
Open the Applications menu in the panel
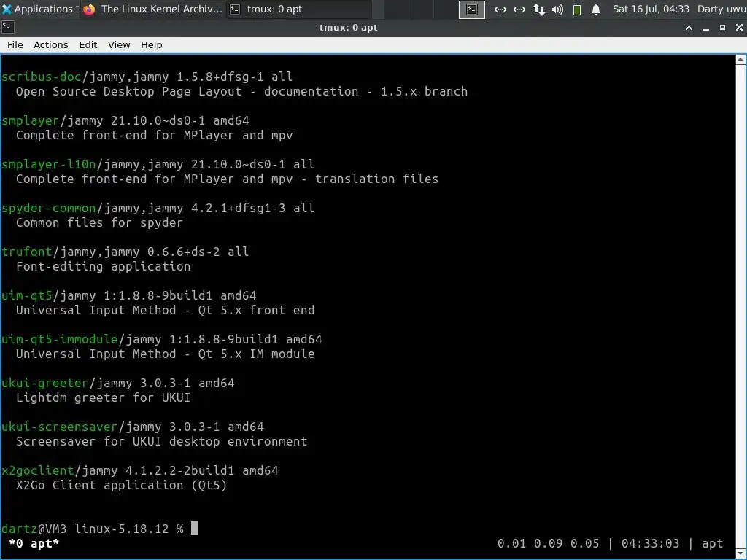(x=39, y=9)
